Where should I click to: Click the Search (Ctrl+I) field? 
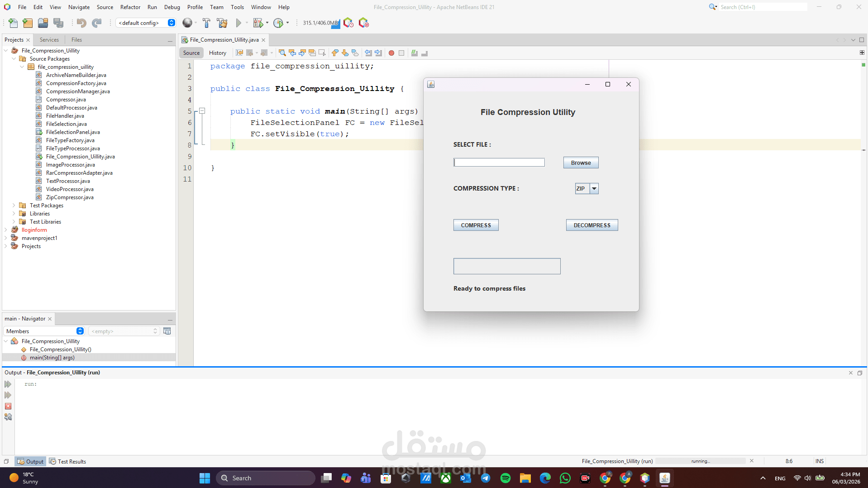pyautogui.click(x=763, y=7)
